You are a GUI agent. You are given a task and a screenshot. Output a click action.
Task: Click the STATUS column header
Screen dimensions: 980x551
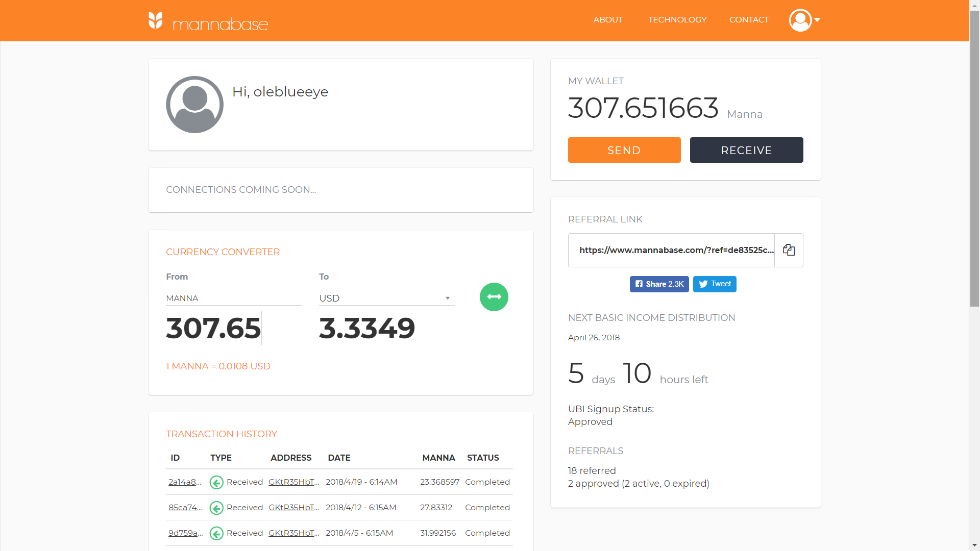[483, 458]
